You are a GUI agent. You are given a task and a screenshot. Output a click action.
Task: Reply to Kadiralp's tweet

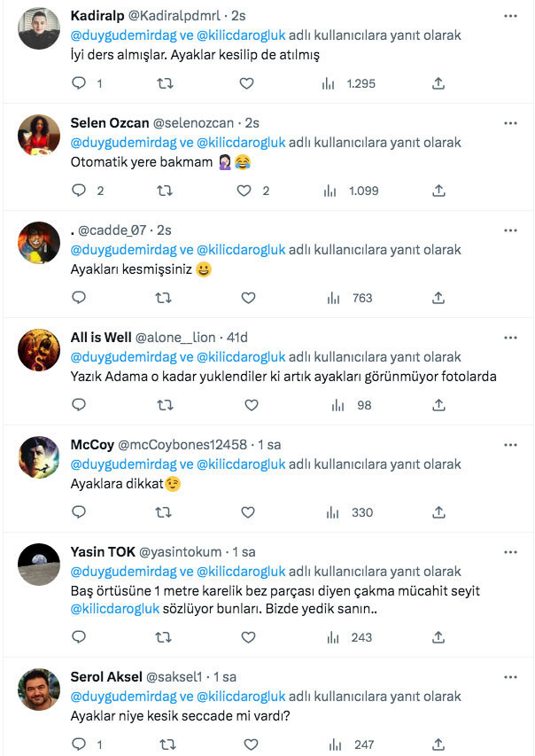click(x=79, y=83)
